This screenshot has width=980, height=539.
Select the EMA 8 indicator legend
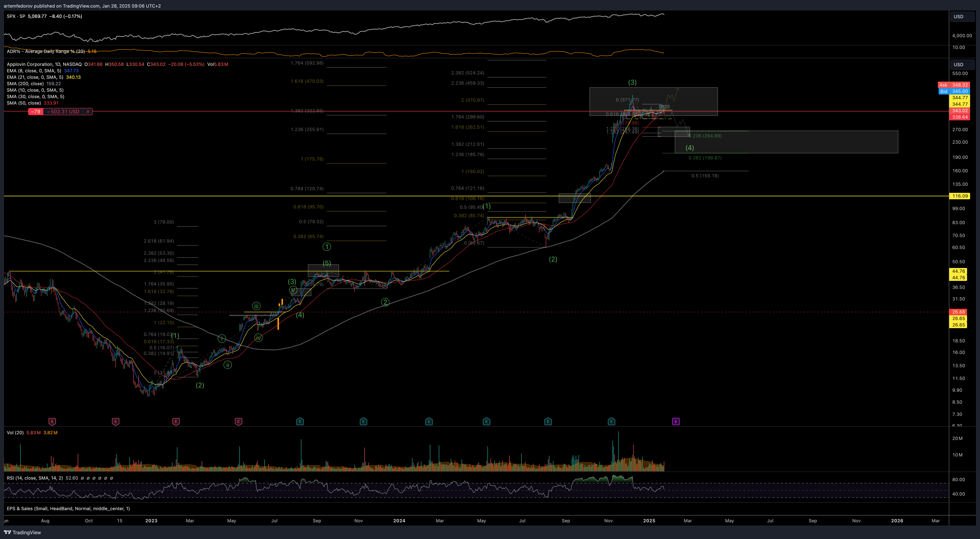click(34, 71)
